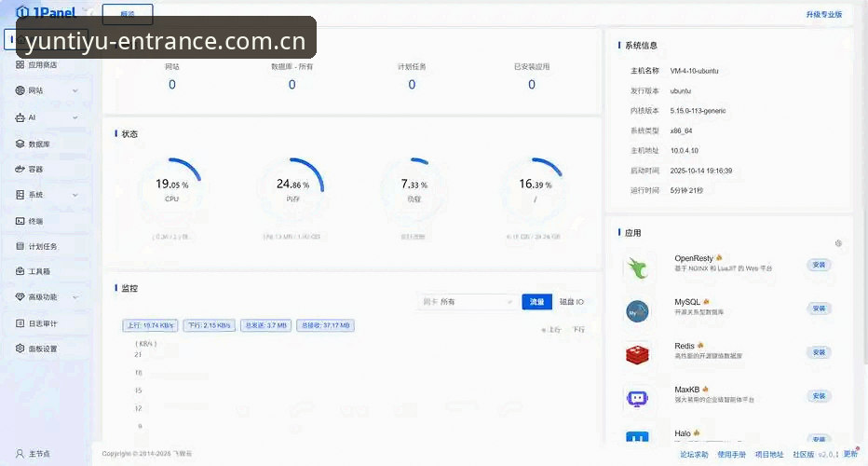Click the Halo app logo
Viewport: 868px width, 466px height.
pos(637,437)
